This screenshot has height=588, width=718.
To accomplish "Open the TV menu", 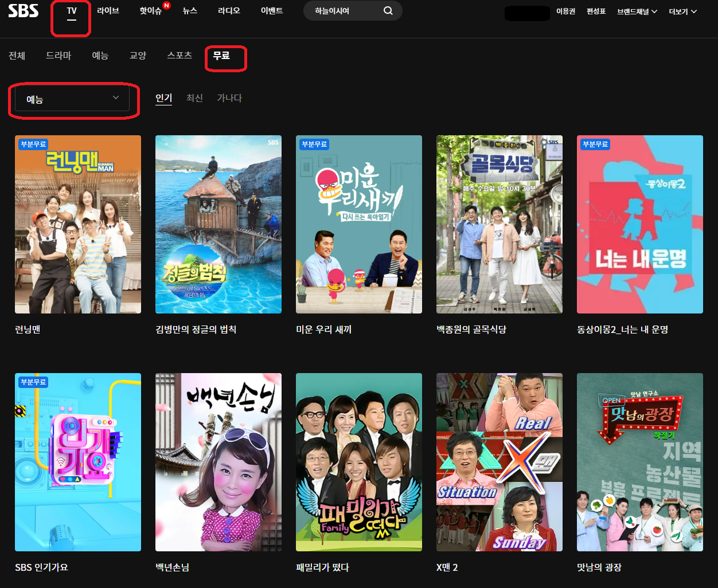I will coord(72,11).
